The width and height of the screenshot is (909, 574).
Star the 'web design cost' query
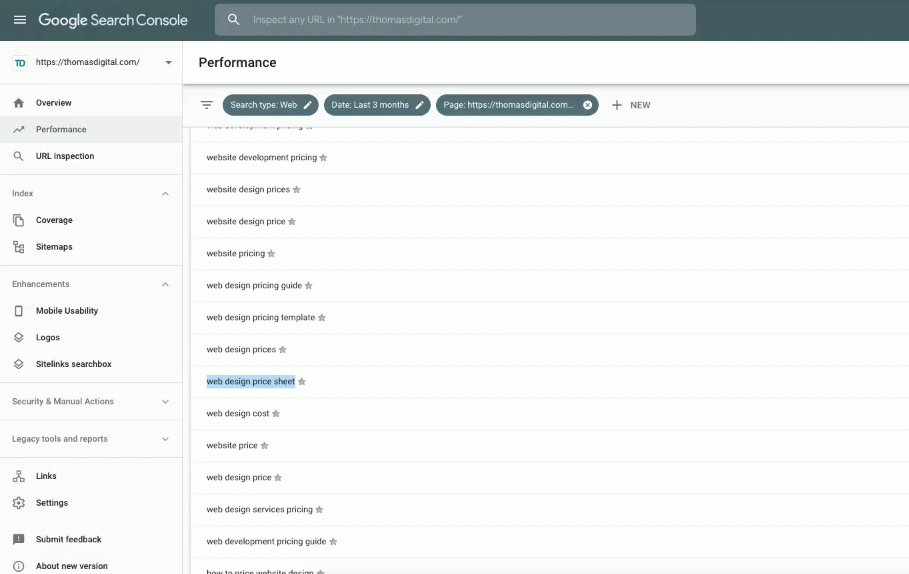click(x=276, y=414)
